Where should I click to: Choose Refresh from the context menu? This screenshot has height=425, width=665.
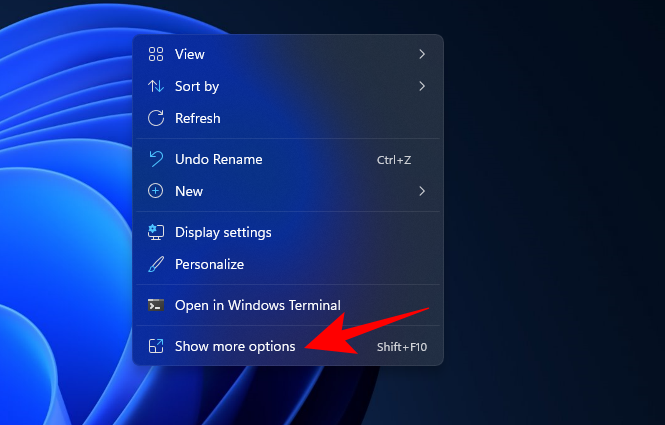[x=288, y=118]
